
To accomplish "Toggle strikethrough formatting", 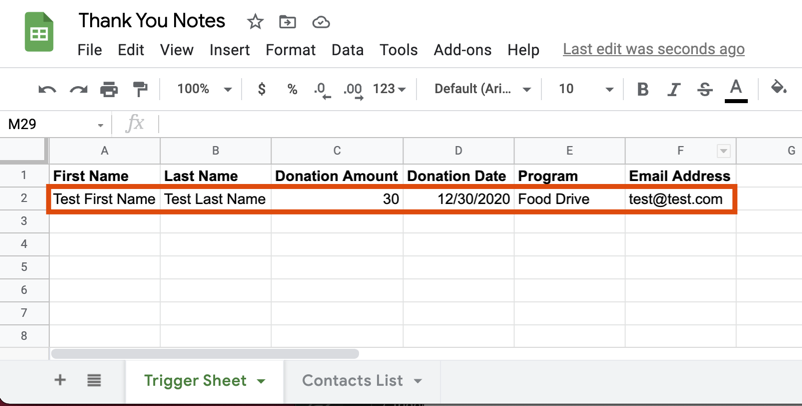I will pyautogui.click(x=705, y=89).
